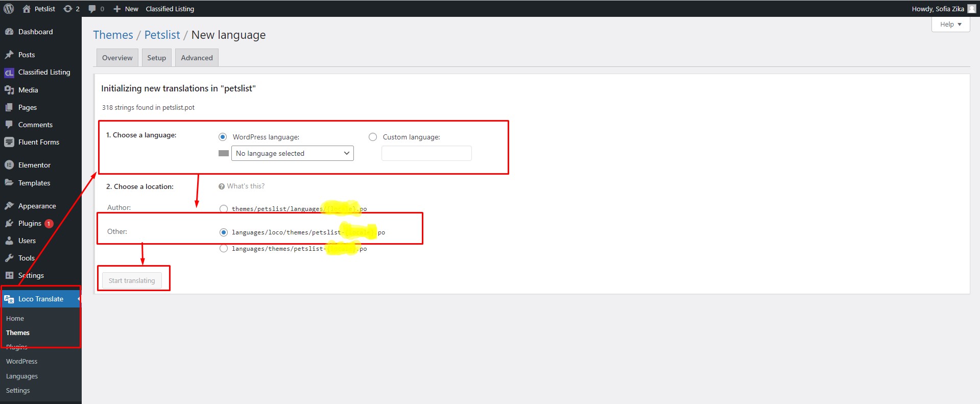
Task: Click the Start translating button
Action: (x=132, y=280)
